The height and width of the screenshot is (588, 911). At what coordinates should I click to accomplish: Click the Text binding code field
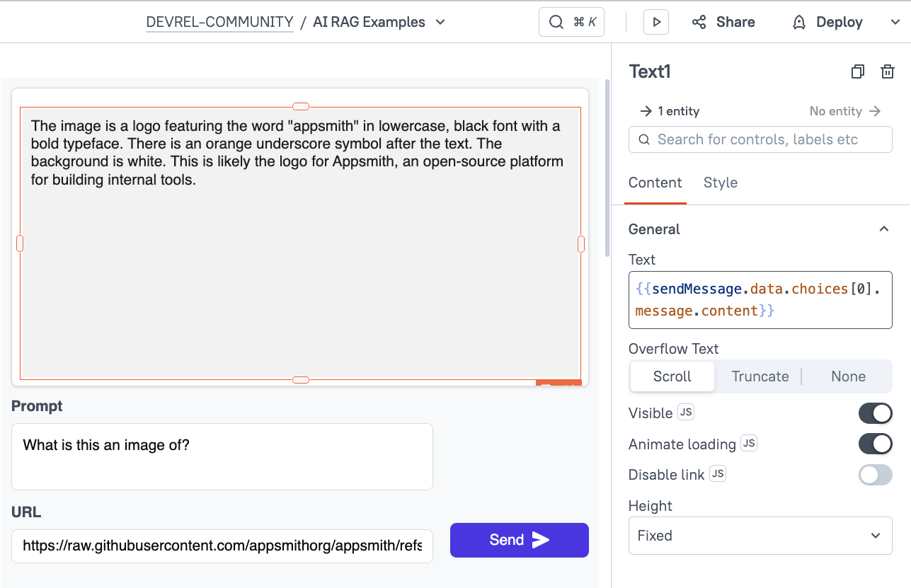pyautogui.click(x=760, y=300)
